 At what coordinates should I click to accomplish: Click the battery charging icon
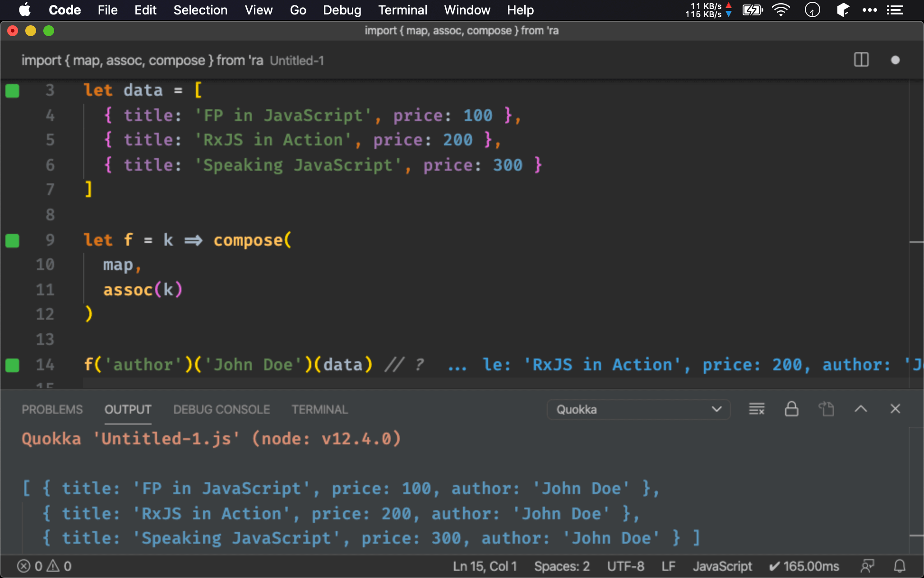(753, 10)
